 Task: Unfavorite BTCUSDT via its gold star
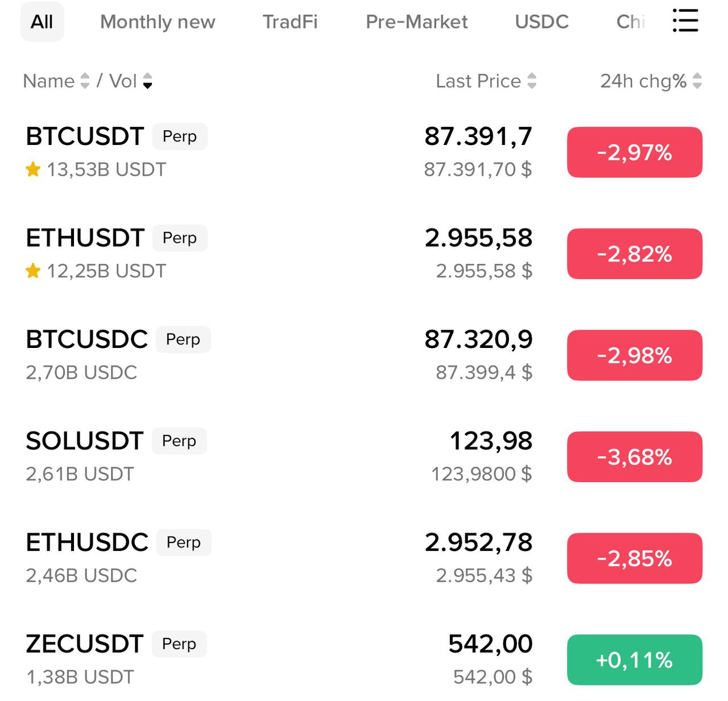[33, 169]
